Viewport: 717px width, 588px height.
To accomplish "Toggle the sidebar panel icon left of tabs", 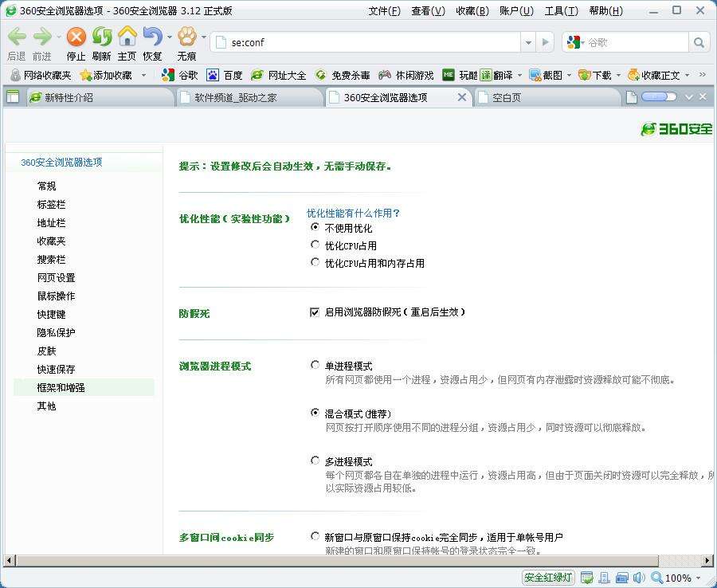I will 13,97.
